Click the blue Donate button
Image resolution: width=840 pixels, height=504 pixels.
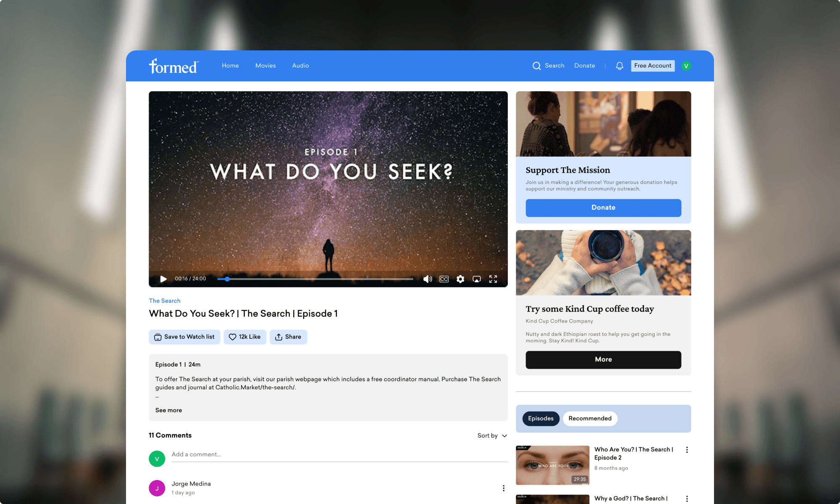click(x=603, y=207)
